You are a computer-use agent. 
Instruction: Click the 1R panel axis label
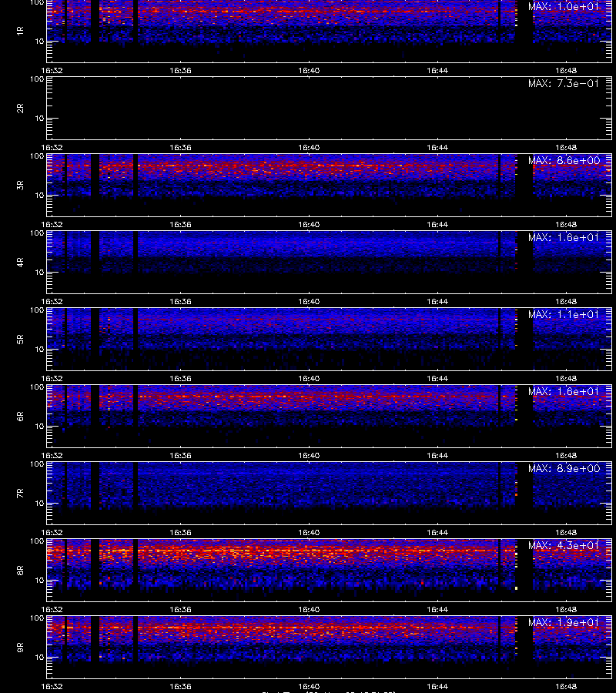20,31
